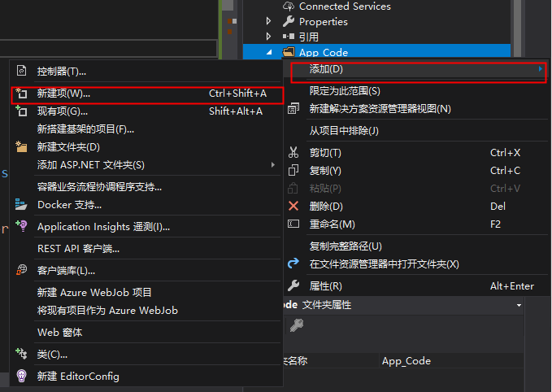Click the Docker support whale icon
The height and width of the screenshot is (392, 552).
(22, 205)
